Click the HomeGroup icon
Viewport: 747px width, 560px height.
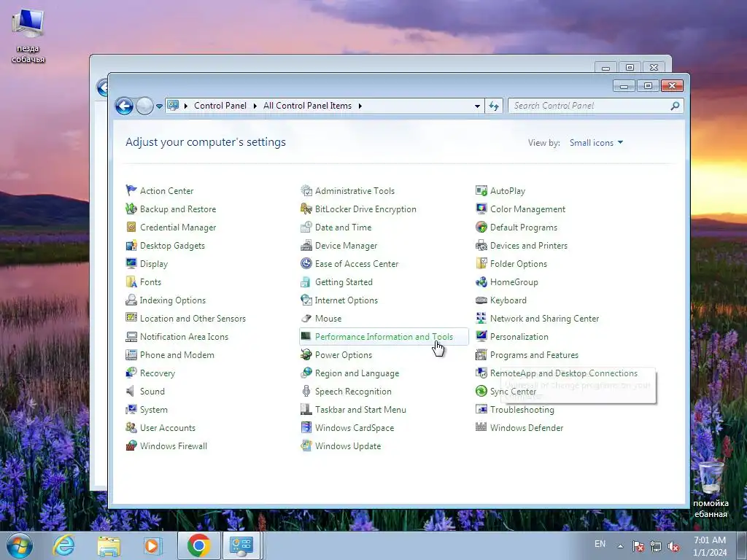[x=481, y=282]
